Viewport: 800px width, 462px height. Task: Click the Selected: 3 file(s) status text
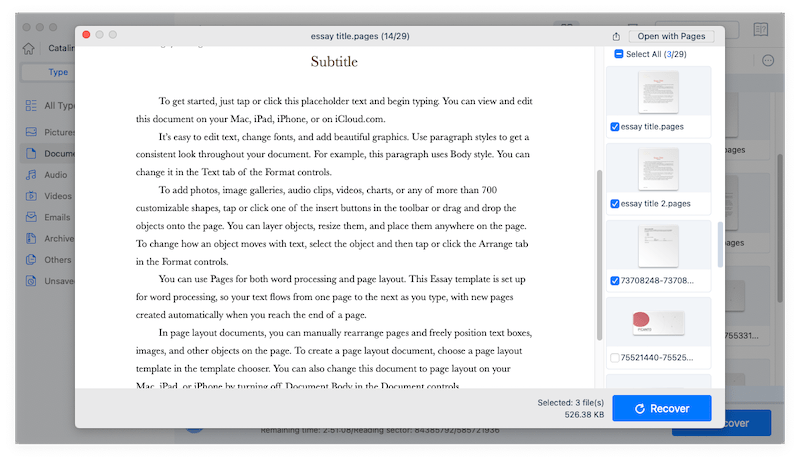click(x=570, y=403)
